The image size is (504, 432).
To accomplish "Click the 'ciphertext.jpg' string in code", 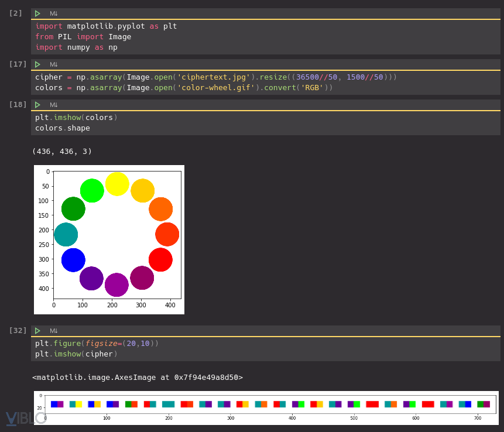I will point(214,77).
